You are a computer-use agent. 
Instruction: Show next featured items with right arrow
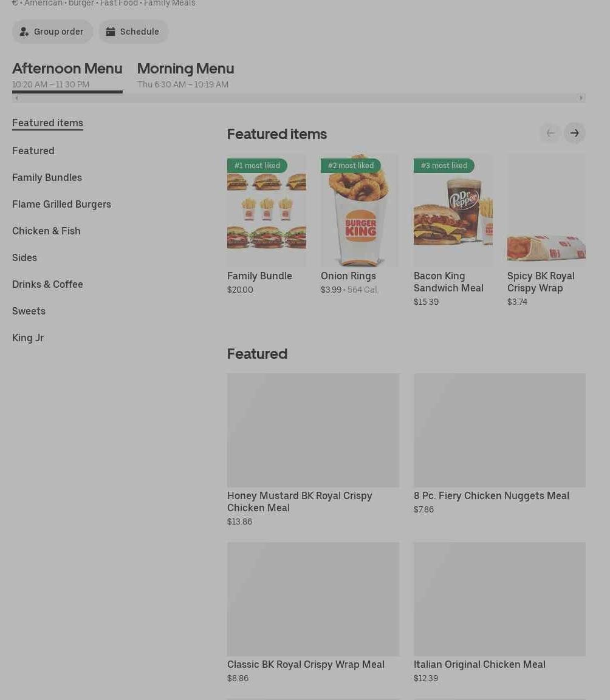[x=574, y=133]
